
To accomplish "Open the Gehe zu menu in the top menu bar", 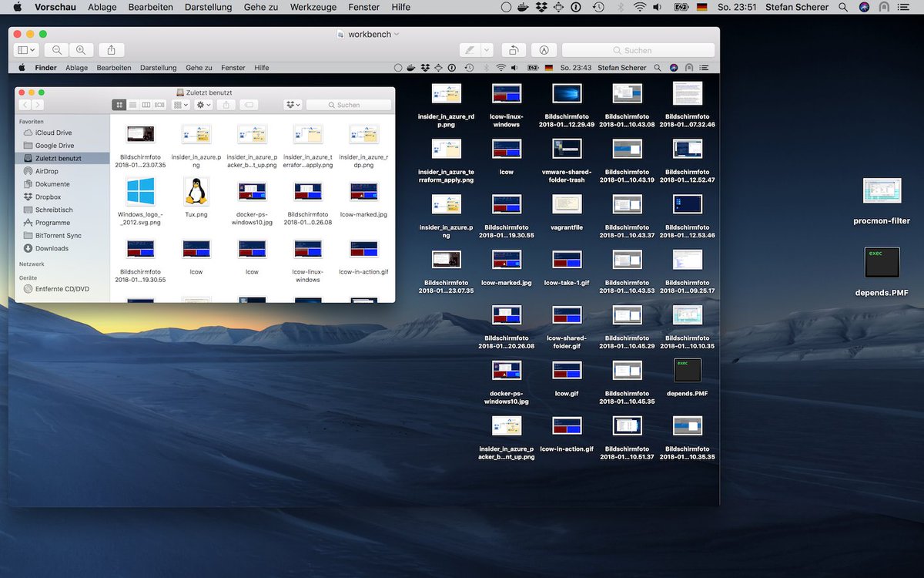I will pos(261,7).
